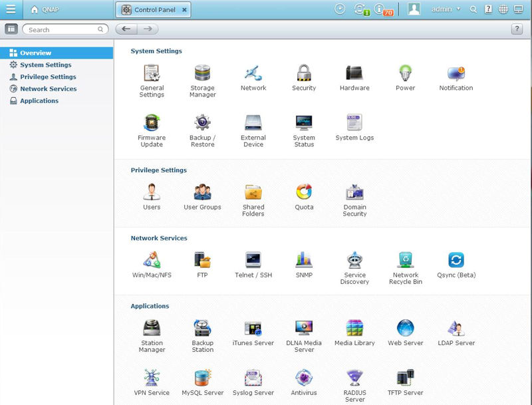Toggle the sidebar view button
This screenshot has height=405, width=532.
pos(11,29)
